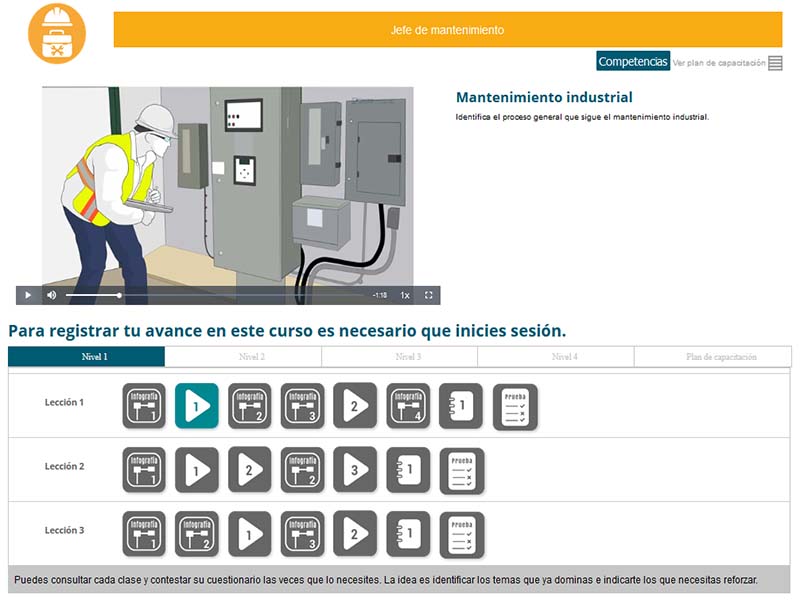800x600 pixels.
Task: Open Infografía 4 in Lección 1
Action: click(x=408, y=406)
